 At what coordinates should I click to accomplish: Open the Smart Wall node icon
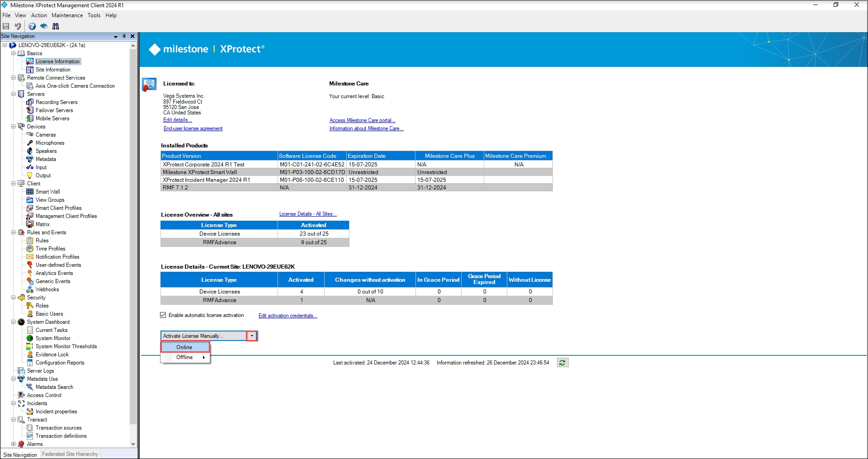click(x=30, y=192)
